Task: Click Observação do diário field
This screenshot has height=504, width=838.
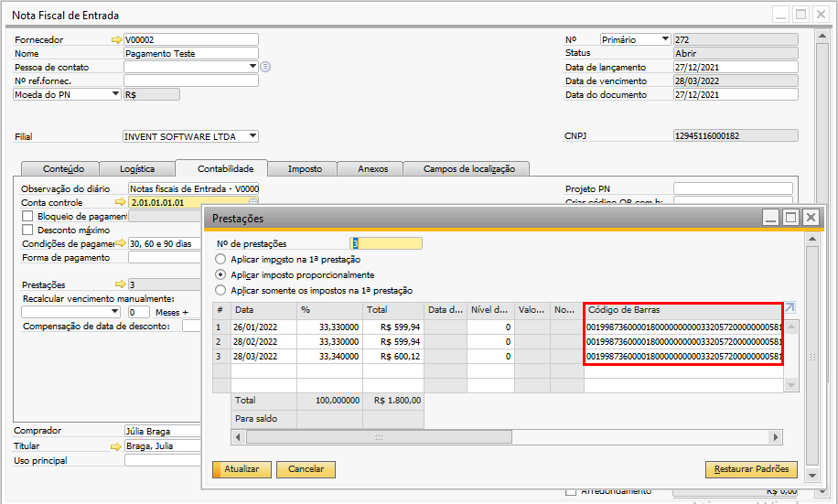Action: click(193, 188)
